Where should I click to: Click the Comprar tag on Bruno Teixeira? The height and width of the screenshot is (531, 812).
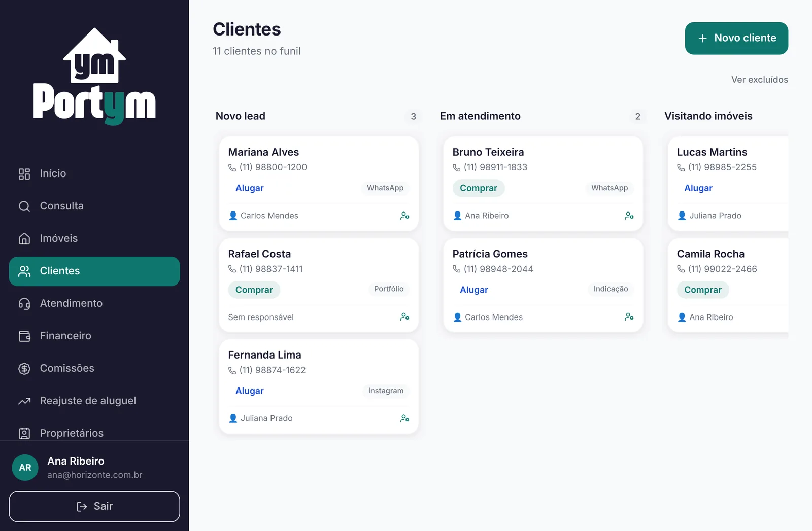[479, 188]
